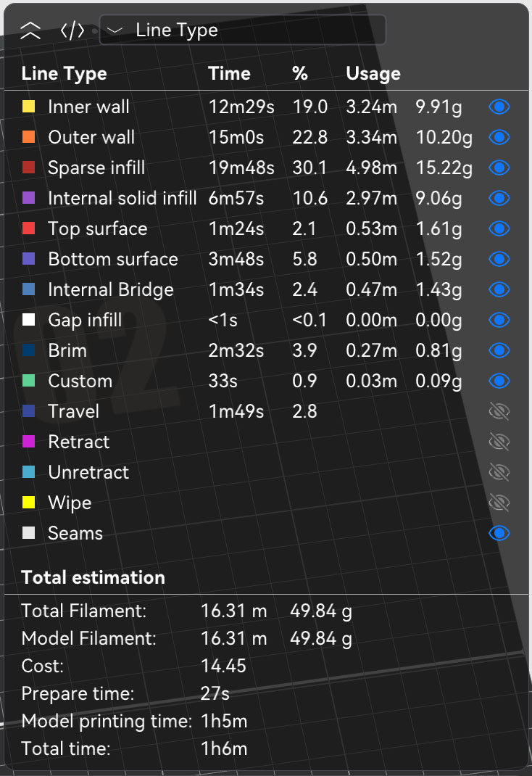Screen dimensions: 532x776
Task: Hide Brim lines with eye icon
Action: pos(499,351)
